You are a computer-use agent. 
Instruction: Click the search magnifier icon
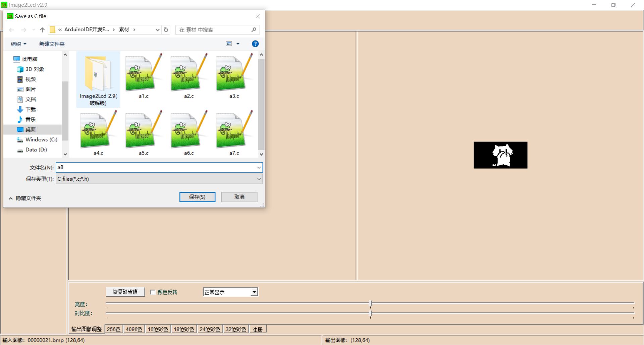(254, 30)
